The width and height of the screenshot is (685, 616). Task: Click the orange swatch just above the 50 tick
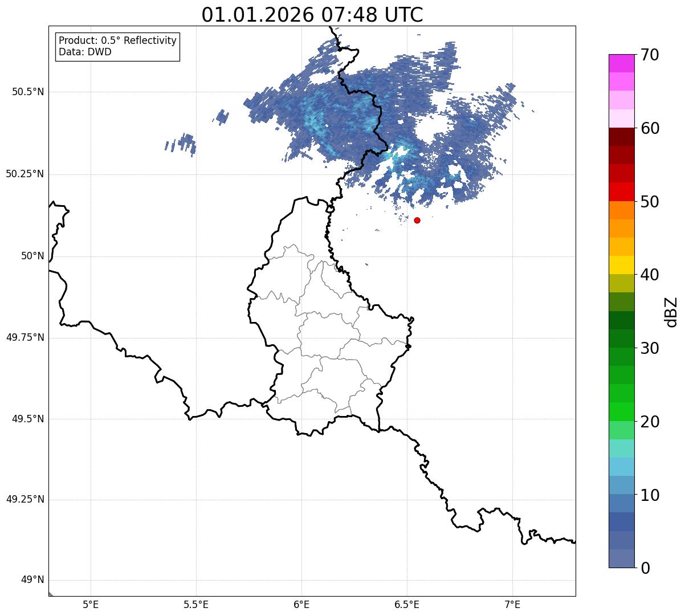click(x=622, y=210)
